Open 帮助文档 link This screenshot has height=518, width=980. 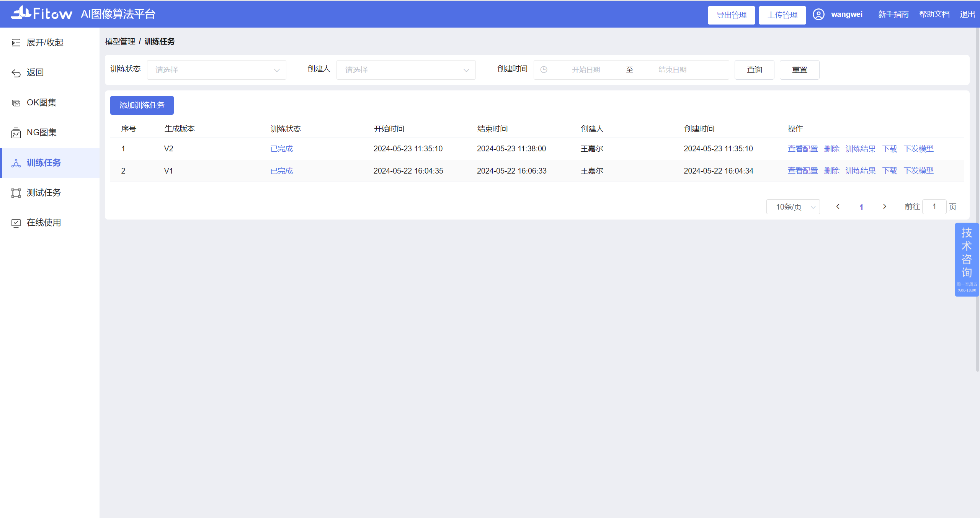[934, 15]
